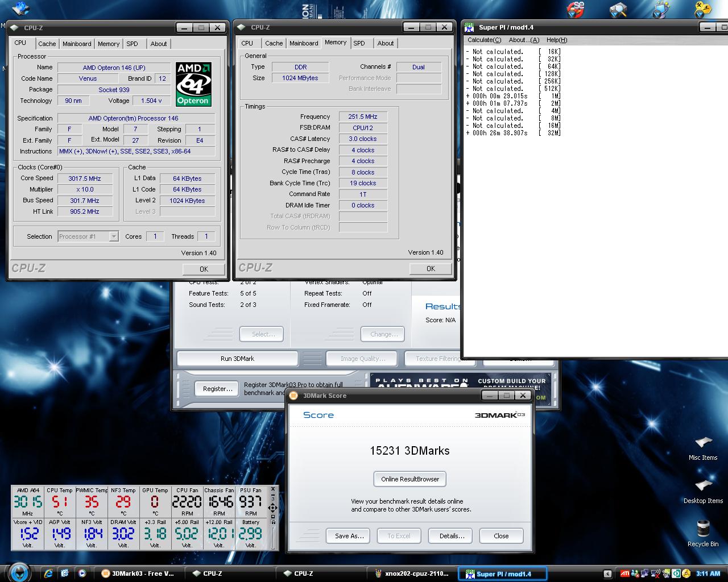Screen dimensions: 728x582
Task: Click Run 3DMark button
Action: 237,359
